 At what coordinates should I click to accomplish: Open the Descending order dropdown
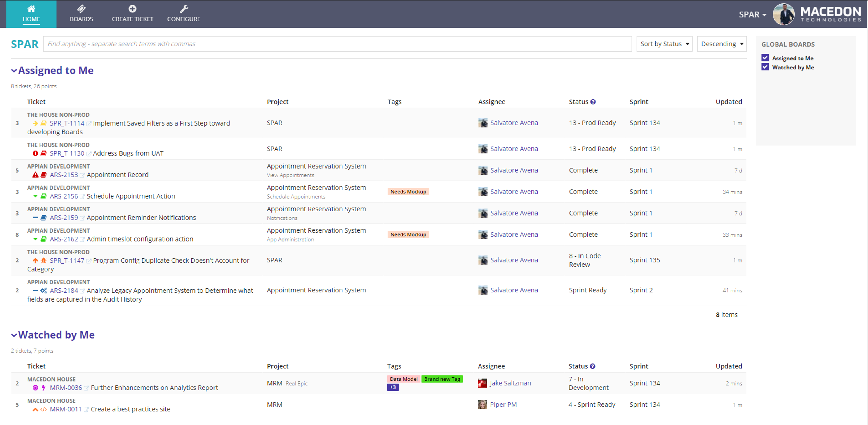[722, 44]
